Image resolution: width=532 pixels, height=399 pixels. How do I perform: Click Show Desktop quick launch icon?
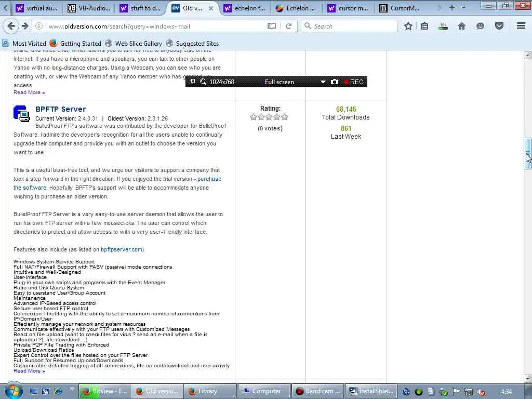[x=34, y=391]
